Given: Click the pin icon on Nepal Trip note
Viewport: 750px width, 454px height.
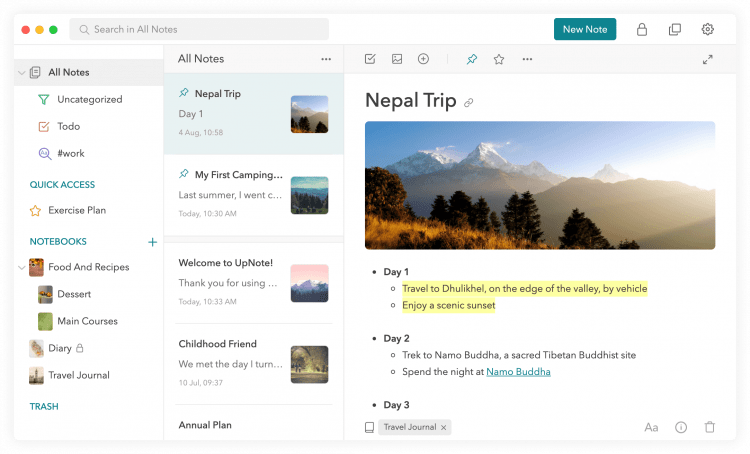Looking at the screenshot, I should tap(184, 93).
